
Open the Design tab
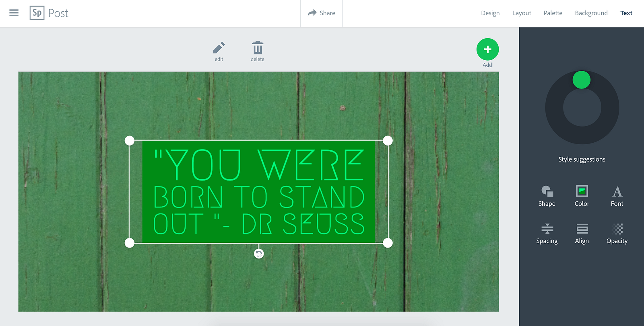pos(490,13)
